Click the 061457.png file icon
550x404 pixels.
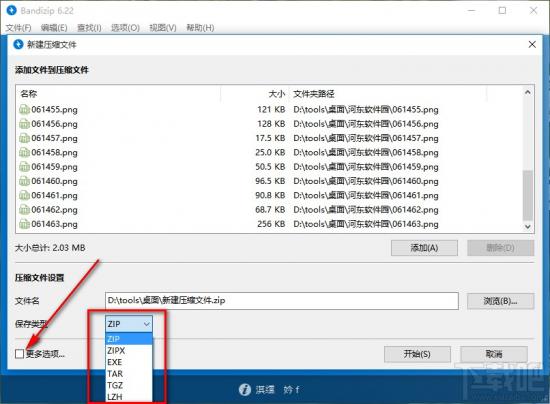24,139
